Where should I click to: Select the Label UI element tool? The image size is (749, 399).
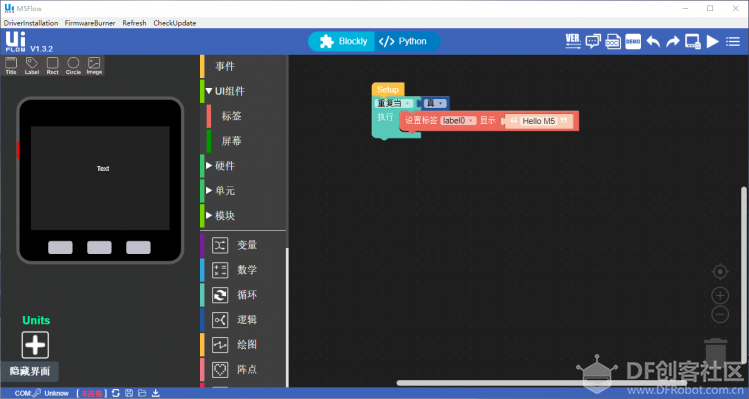coord(32,65)
